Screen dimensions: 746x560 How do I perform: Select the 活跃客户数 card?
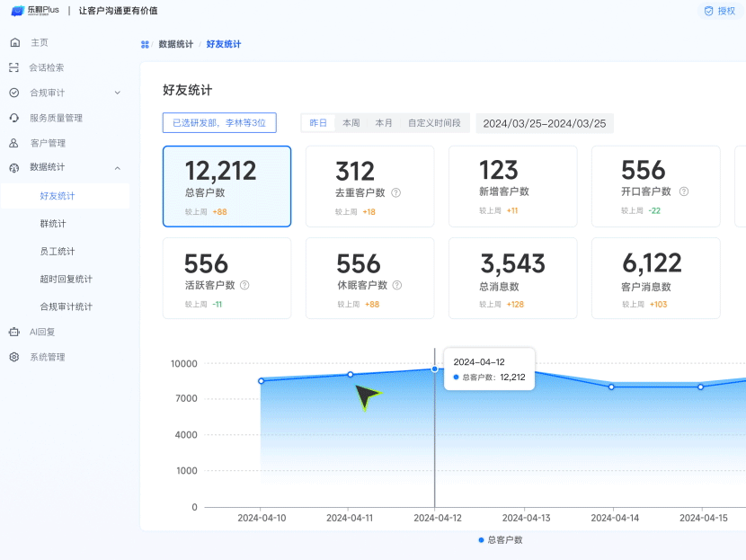226,279
